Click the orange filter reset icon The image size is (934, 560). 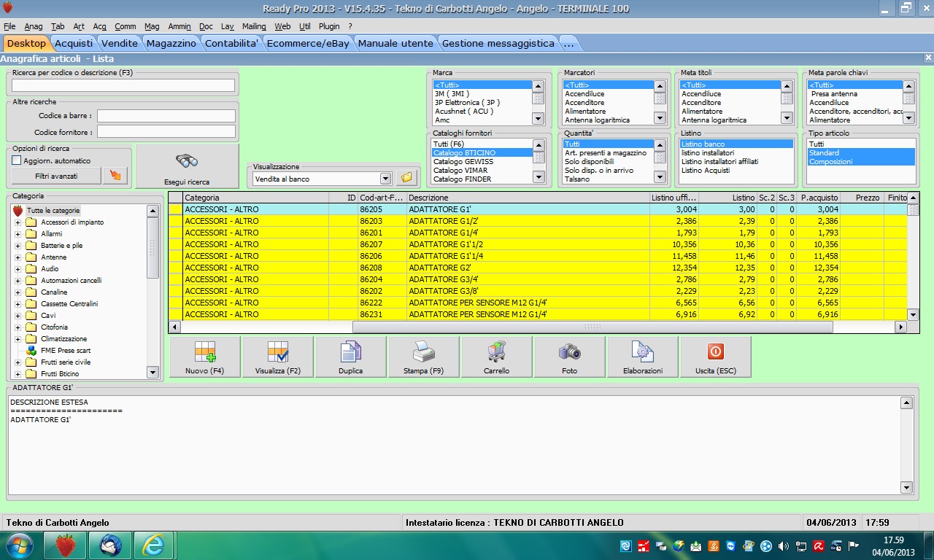coord(115,176)
